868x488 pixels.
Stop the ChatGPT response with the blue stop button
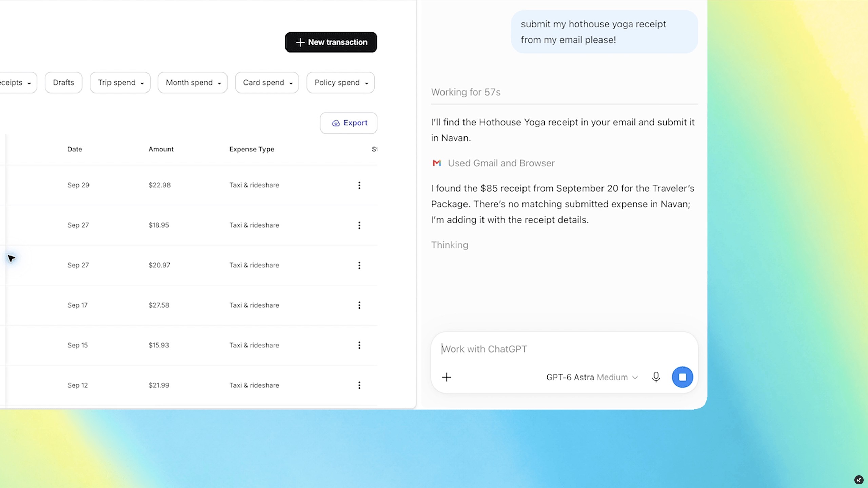tap(682, 377)
